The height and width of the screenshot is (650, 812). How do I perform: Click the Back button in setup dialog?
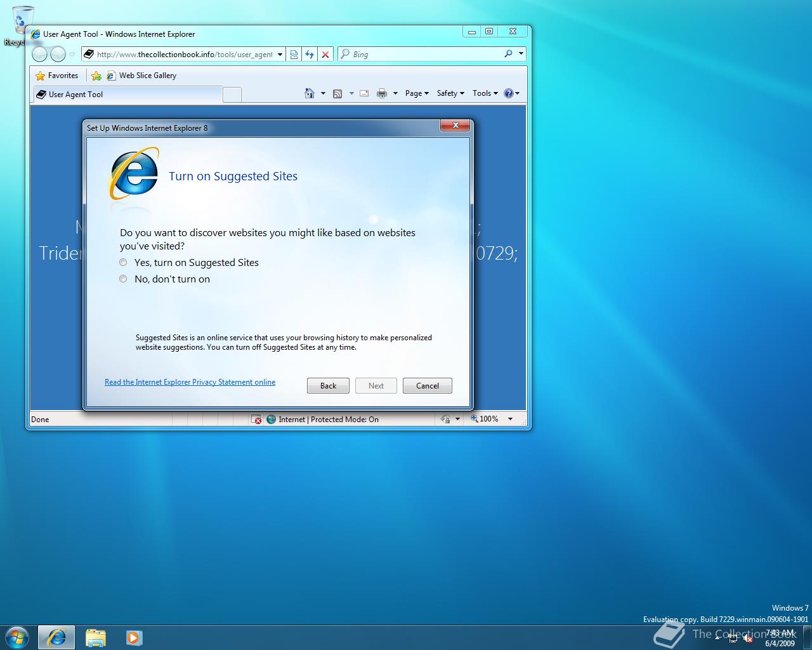[x=328, y=386]
